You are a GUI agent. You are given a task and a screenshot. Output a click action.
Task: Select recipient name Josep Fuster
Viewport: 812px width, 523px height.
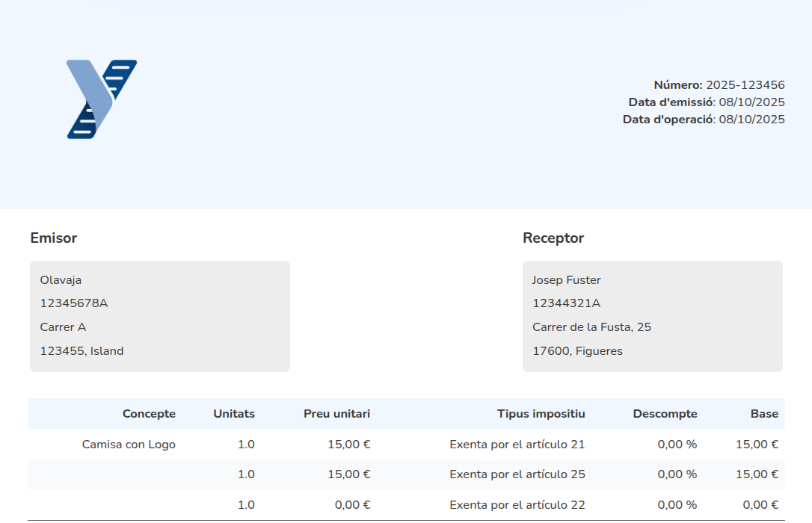[x=566, y=280]
